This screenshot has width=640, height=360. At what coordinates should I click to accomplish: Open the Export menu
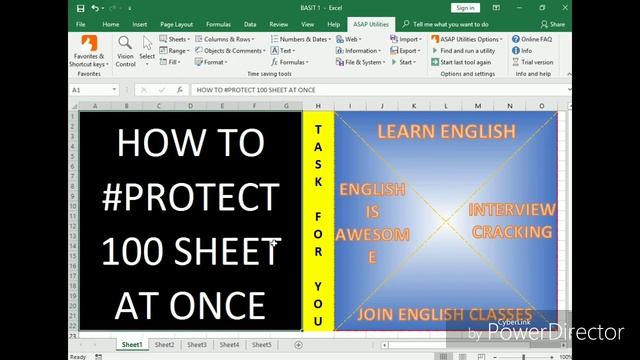coord(405,51)
